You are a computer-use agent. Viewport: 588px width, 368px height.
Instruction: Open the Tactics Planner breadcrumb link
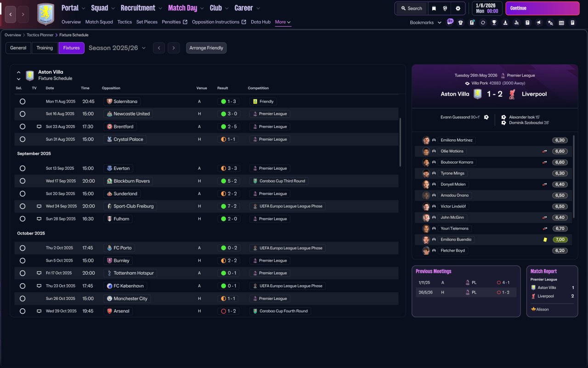(x=40, y=35)
